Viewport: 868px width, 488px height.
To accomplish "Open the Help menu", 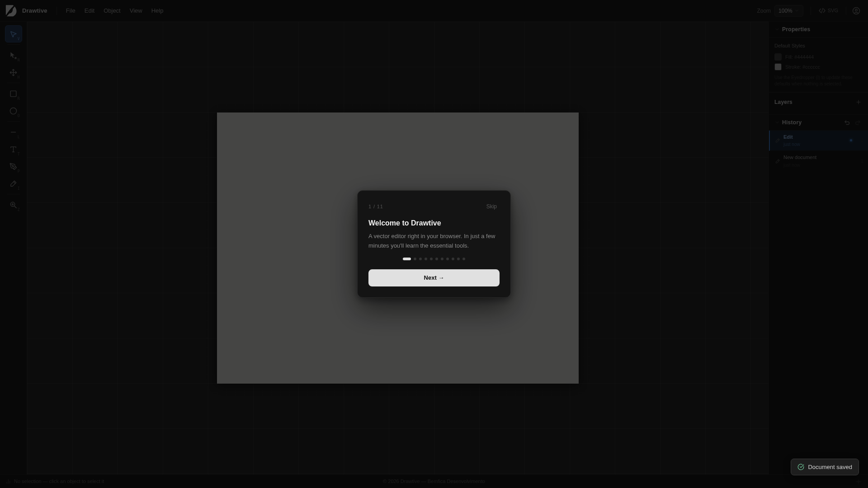I will tap(157, 11).
